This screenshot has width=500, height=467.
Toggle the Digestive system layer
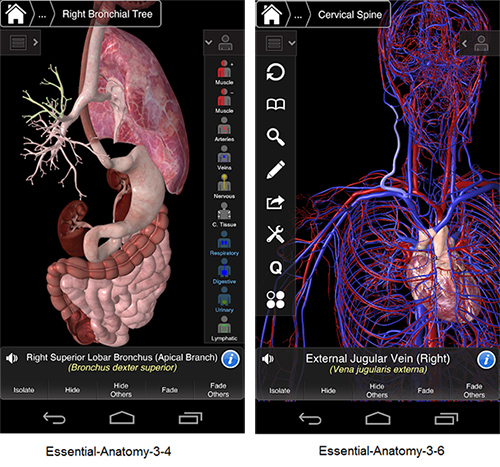[224, 272]
